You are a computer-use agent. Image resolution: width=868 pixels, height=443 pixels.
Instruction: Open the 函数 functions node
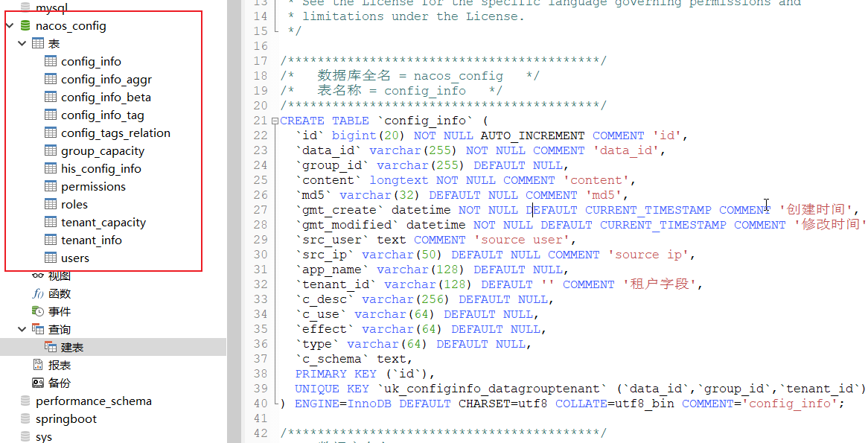click(x=60, y=293)
